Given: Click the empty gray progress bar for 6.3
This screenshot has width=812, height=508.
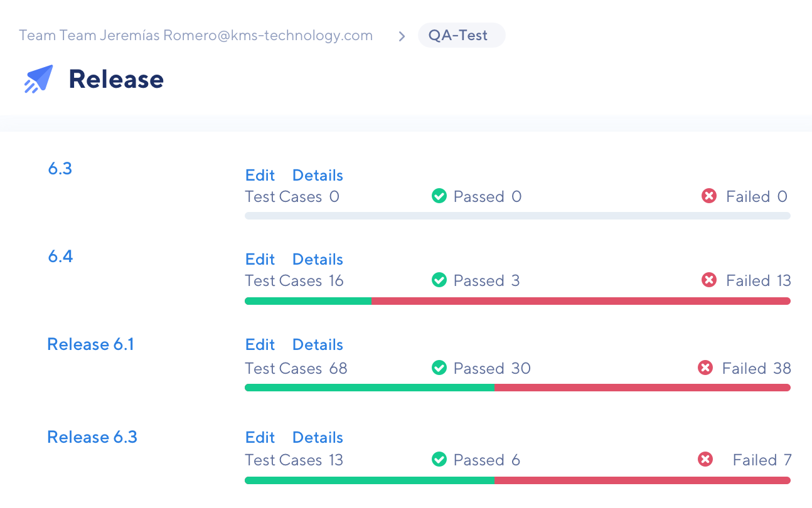Looking at the screenshot, I should click(x=518, y=216).
